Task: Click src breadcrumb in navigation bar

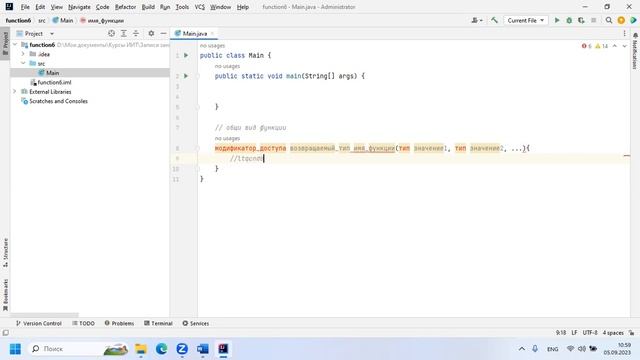Action: click(42, 20)
